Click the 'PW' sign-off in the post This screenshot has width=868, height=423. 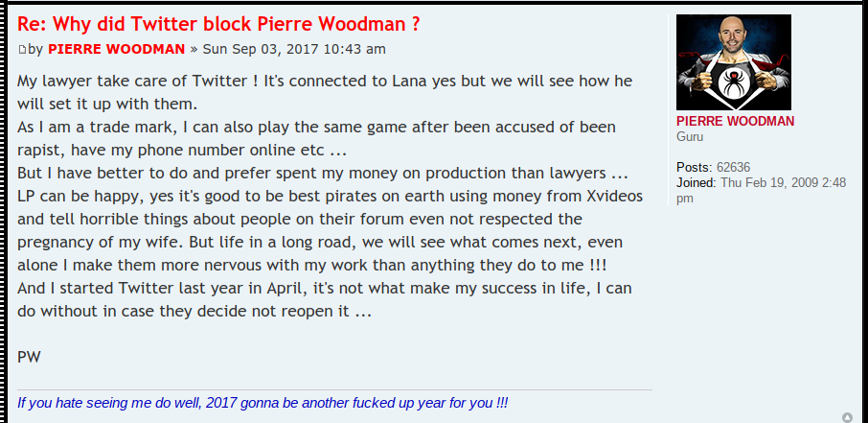coord(29,357)
